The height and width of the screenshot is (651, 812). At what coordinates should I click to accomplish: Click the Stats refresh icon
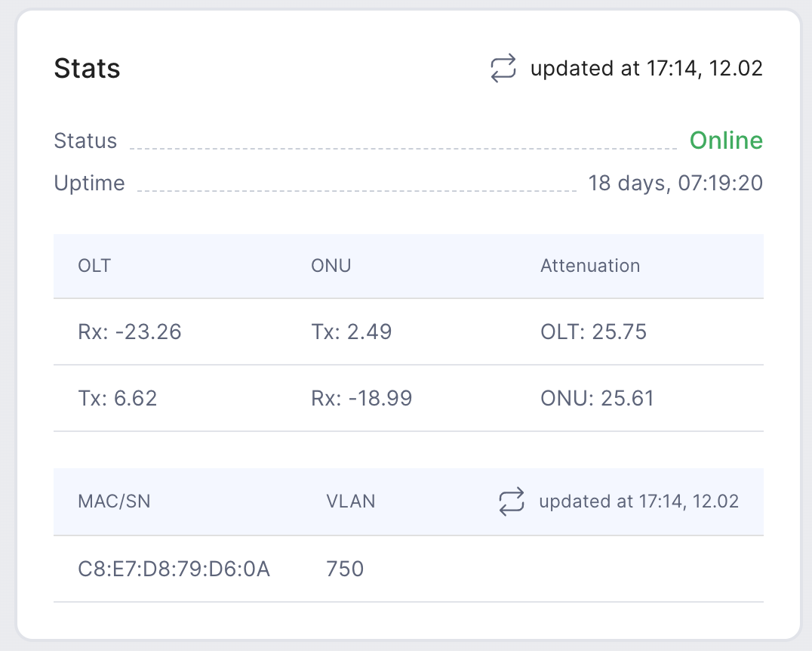[503, 68]
